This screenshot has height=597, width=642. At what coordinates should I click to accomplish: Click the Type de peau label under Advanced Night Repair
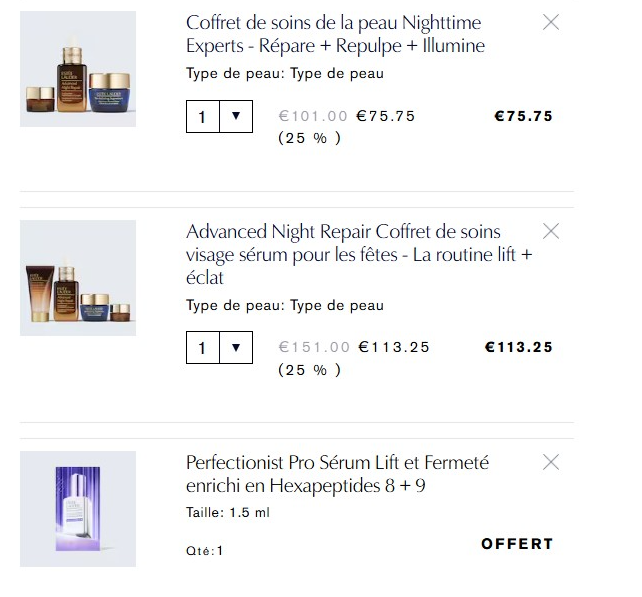(284, 305)
